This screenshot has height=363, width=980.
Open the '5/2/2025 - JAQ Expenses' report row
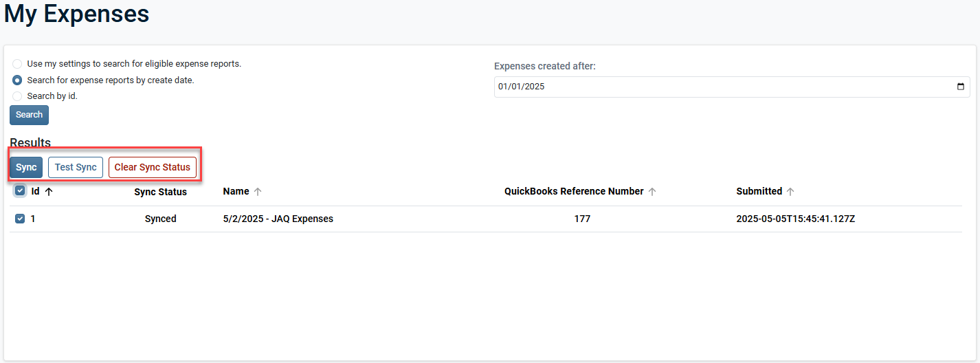[x=278, y=219]
